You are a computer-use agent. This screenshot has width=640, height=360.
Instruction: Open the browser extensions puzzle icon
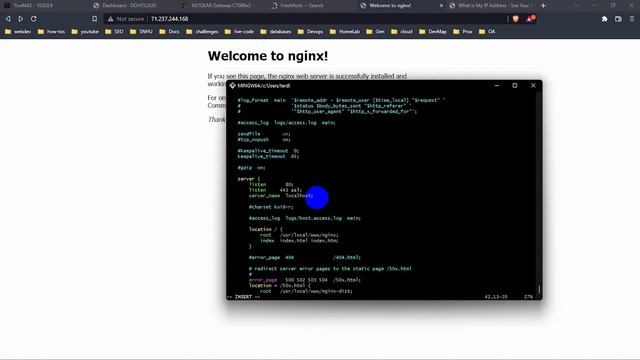[x=604, y=19]
